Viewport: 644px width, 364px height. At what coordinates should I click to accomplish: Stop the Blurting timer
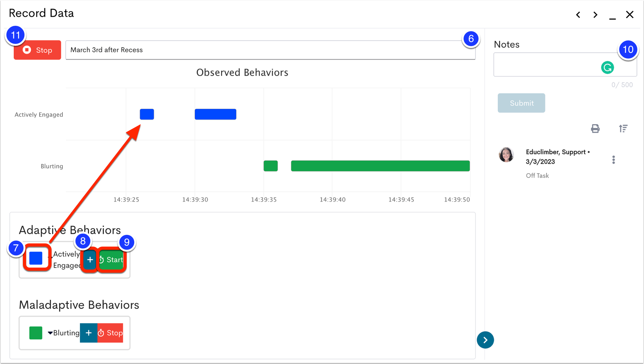[x=110, y=333]
